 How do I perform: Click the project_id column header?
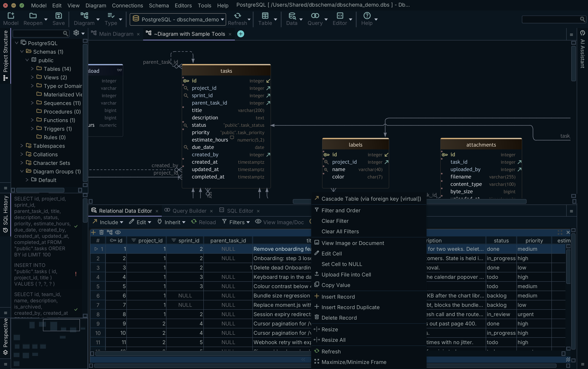(146, 240)
